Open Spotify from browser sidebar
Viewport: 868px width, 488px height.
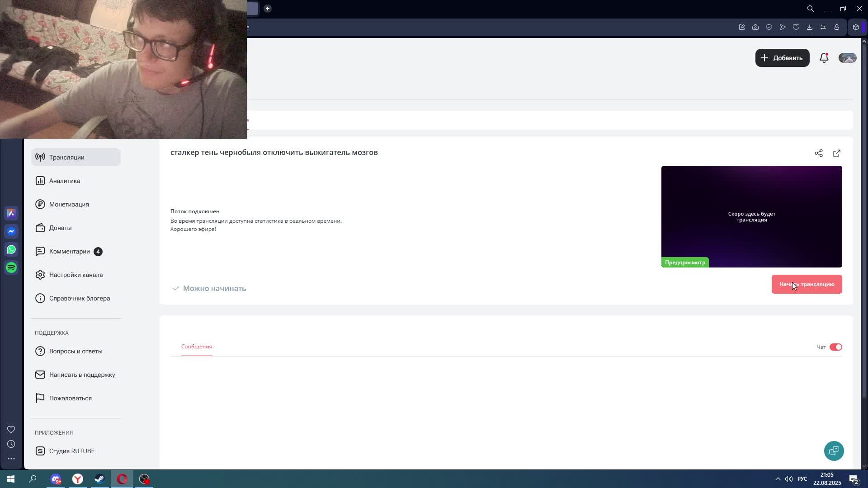click(11, 267)
